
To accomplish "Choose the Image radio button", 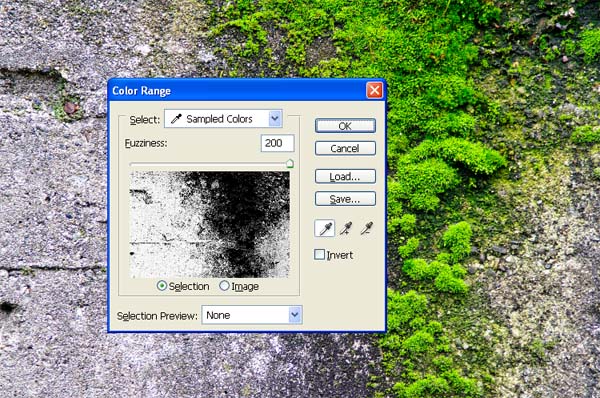I will point(224,285).
